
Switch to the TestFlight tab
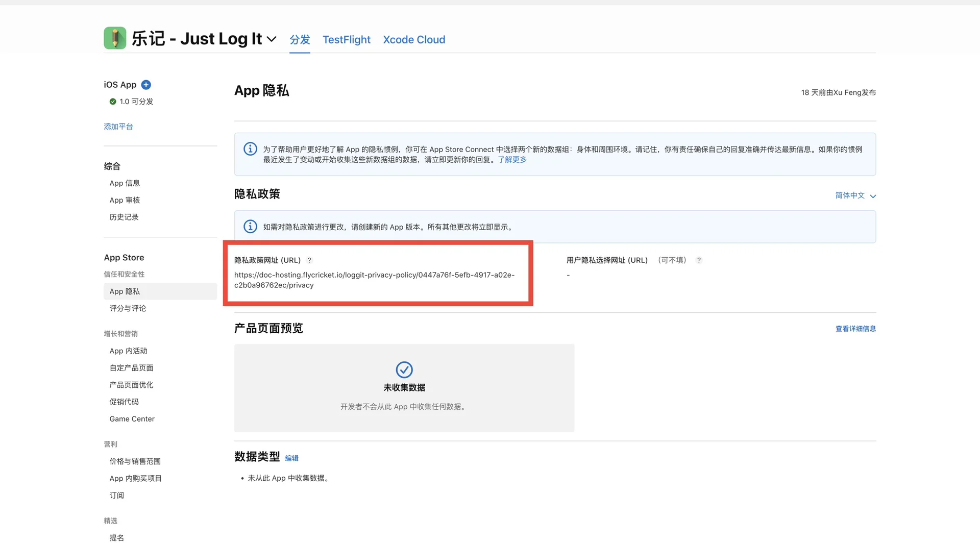tap(347, 39)
